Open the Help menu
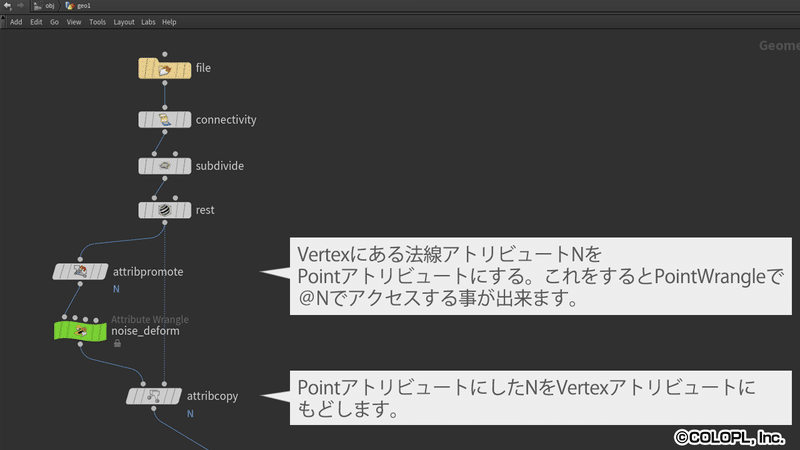This screenshot has height=450, width=800. pyautogui.click(x=169, y=22)
